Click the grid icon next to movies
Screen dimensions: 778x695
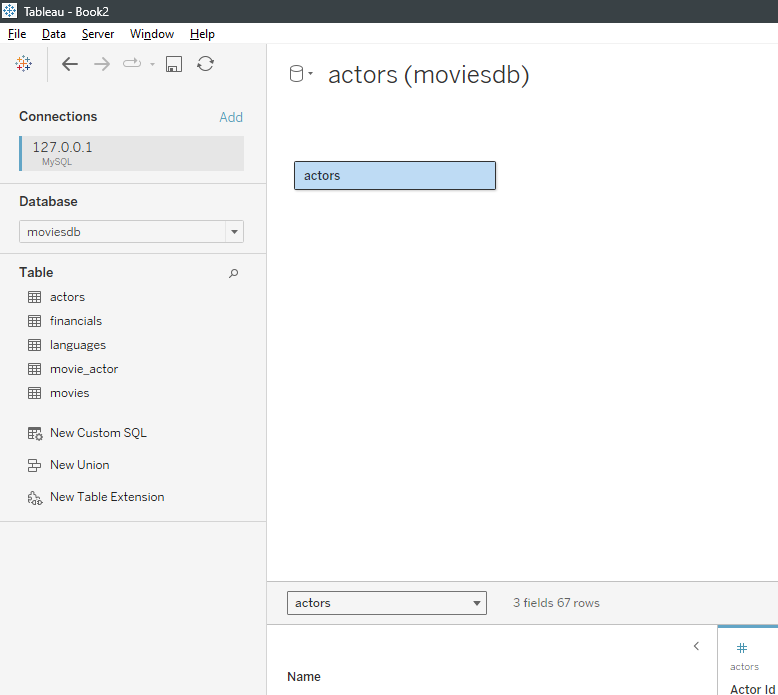(x=34, y=393)
